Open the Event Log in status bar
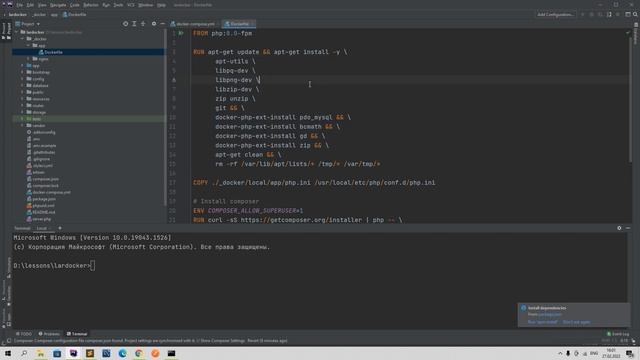640x360 pixels. point(618,334)
